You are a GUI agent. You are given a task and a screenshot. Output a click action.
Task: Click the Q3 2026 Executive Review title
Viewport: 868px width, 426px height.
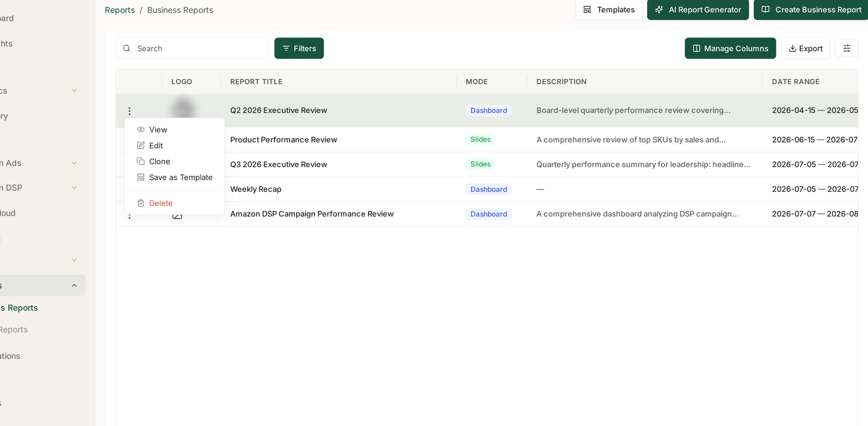[279, 164]
